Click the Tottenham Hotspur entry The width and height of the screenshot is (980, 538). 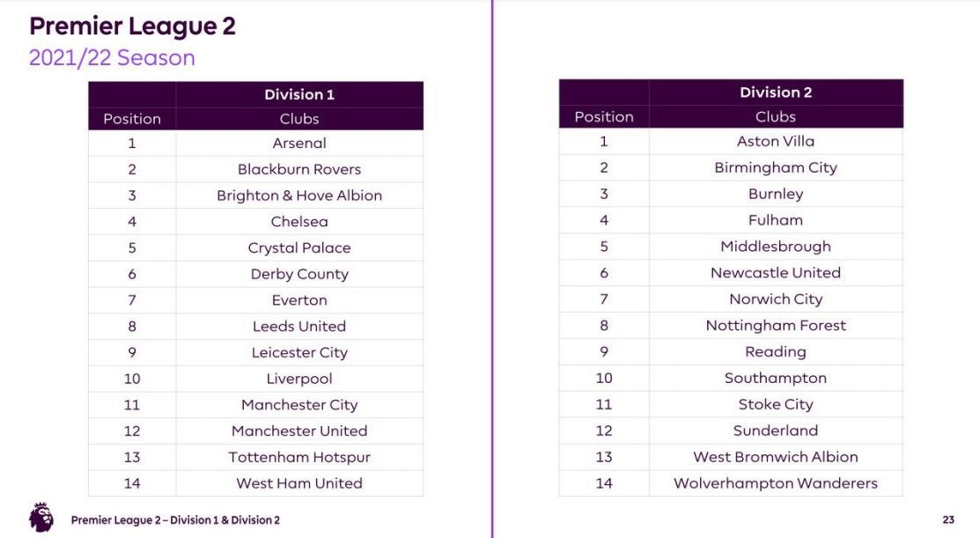299,457
